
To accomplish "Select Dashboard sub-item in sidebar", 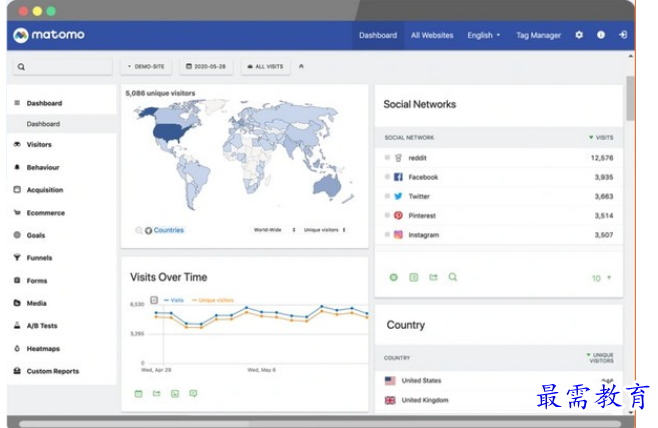I will click(x=62, y=124).
